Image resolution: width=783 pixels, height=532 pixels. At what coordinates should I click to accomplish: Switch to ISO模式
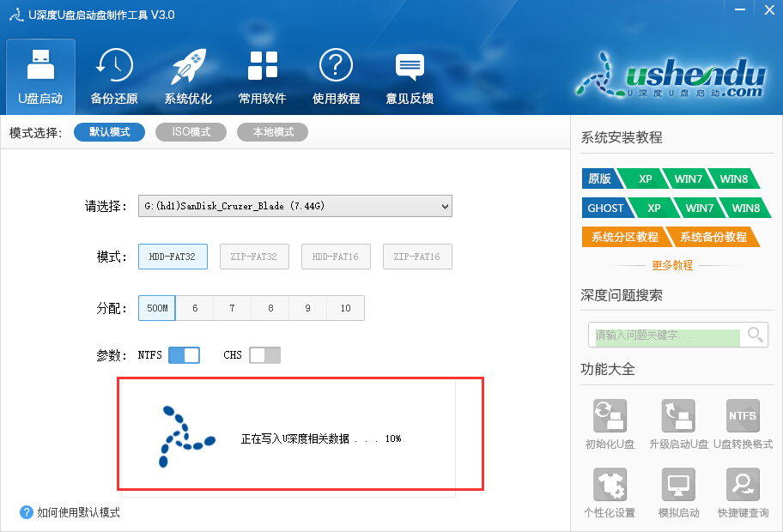pyautogui.click(x=191, y=132)
